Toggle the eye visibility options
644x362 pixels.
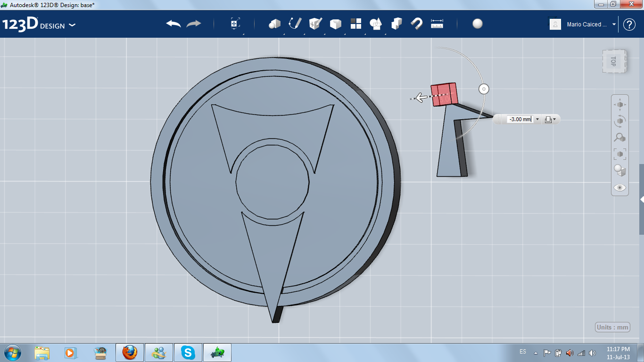coord(619,188)
